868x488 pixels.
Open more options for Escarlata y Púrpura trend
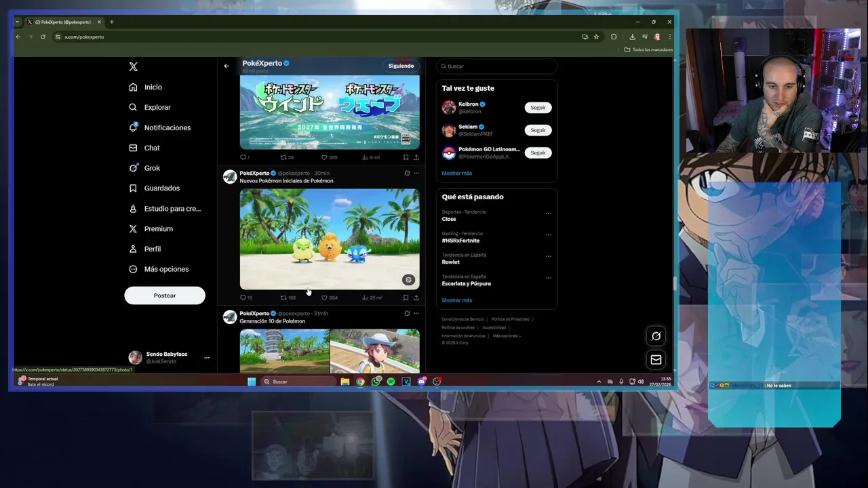[x=549, y=278]
